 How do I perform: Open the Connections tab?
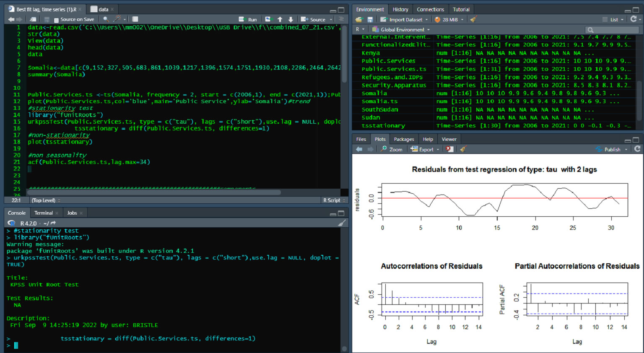pos(431,9)
